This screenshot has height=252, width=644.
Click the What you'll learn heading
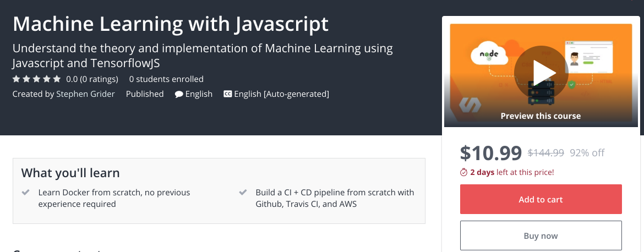pos(70,173)
